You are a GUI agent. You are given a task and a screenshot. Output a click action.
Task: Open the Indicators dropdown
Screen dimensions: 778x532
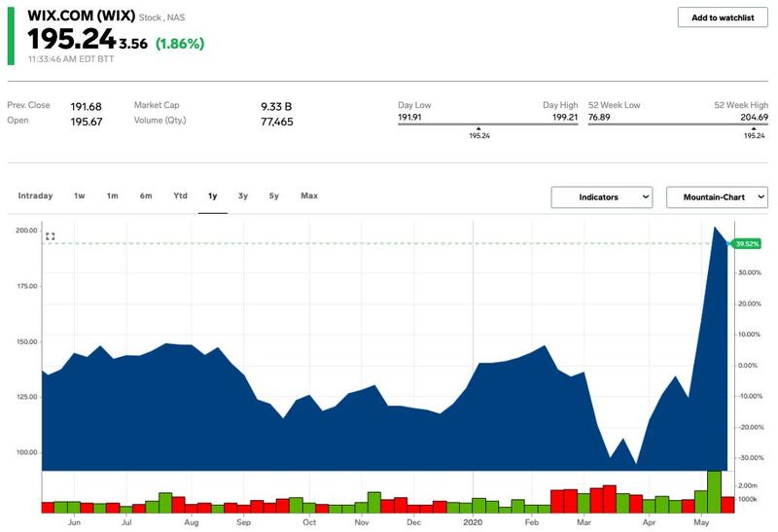click(601, 197)
